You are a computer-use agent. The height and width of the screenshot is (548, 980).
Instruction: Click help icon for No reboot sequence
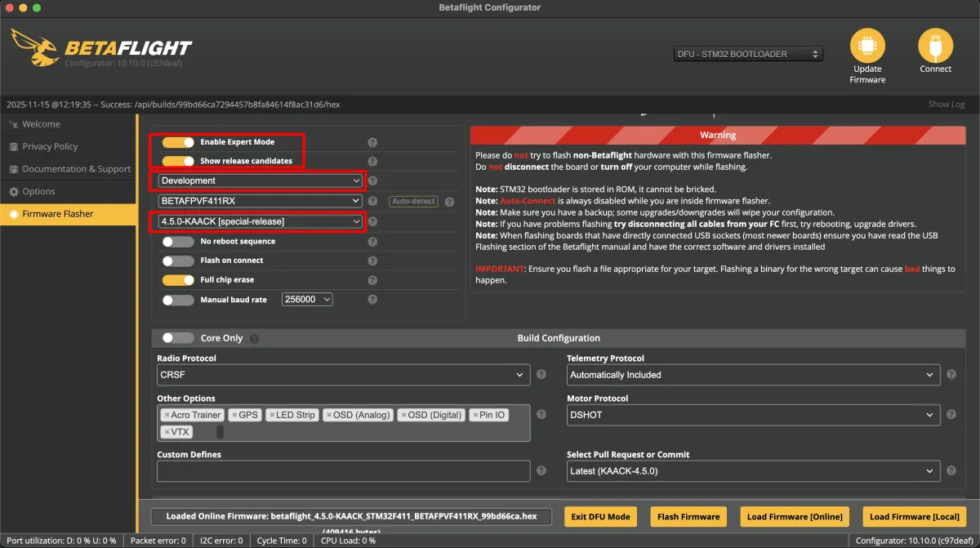pyautogui.click(x=372, y=242)
